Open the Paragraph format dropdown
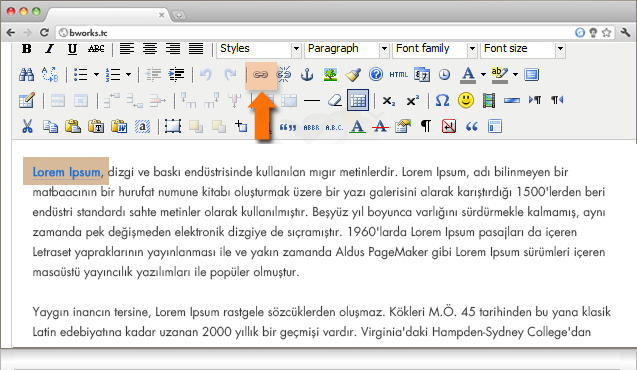Image resolution: width=637 pixels, height=370 pixels. click(x=347, y=49)
